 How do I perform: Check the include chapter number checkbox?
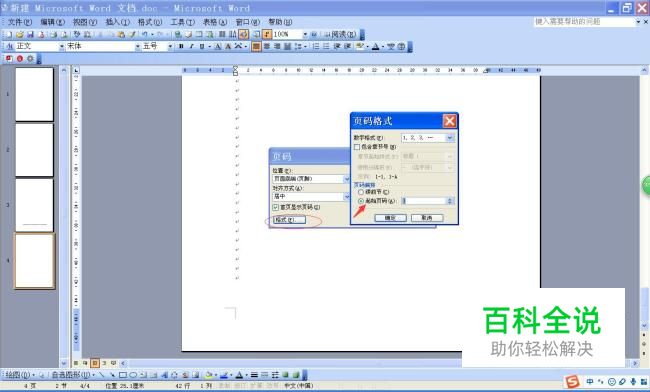(357, 147)
